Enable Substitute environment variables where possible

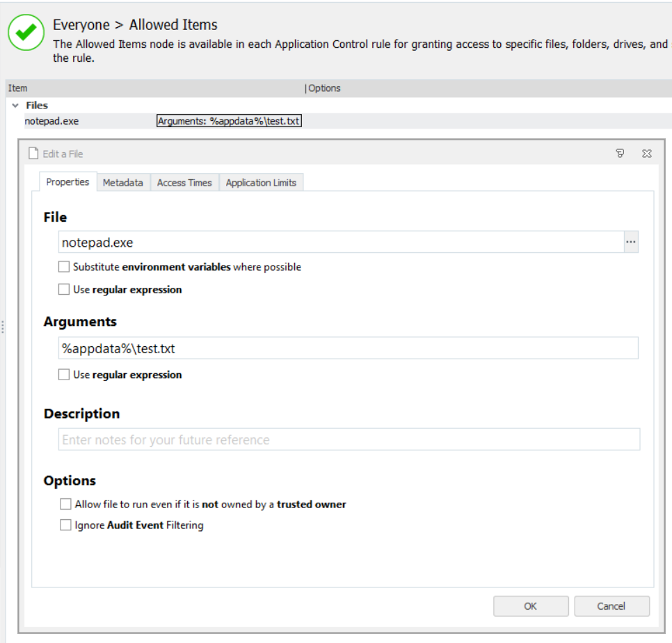pos(63,267)
